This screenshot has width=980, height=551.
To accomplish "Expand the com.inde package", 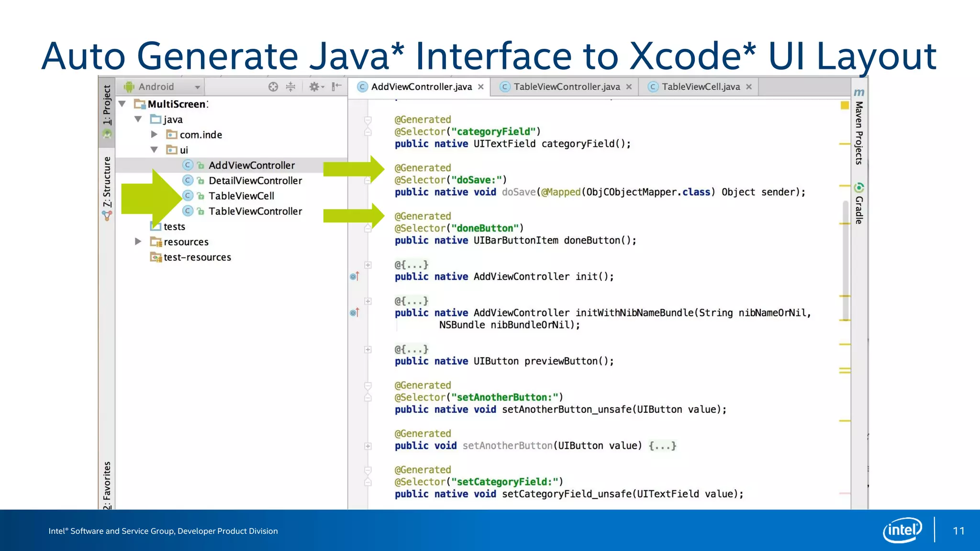I will [x=154, y=134].
